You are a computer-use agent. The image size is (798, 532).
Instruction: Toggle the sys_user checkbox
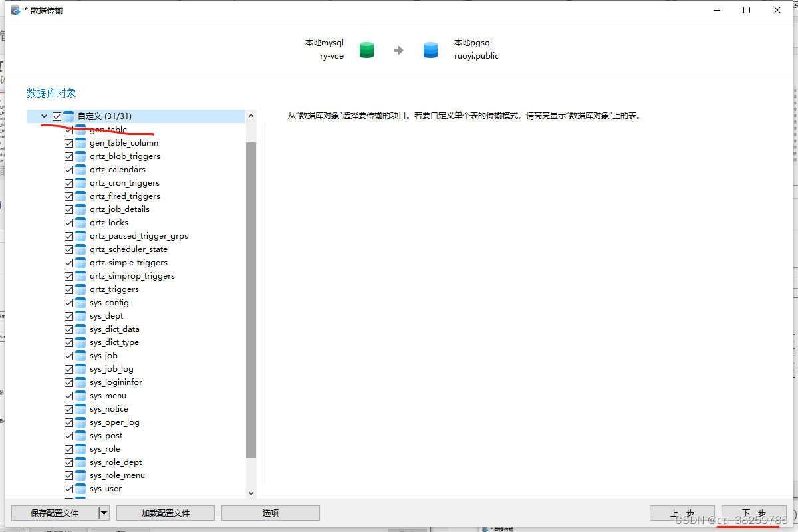click(x=68, y=489)
